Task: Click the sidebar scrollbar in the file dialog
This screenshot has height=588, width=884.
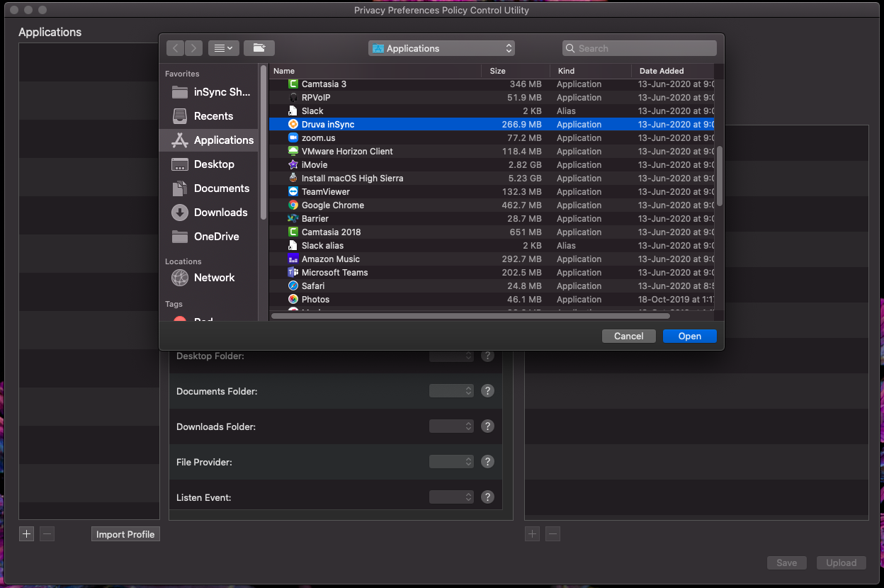Action: 263,142
